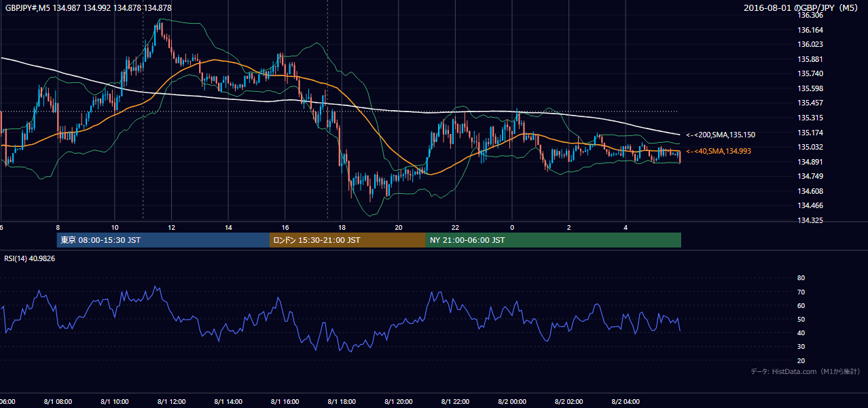
Task: Click the データ: HistData.com source credit
Action: [806, 371]
